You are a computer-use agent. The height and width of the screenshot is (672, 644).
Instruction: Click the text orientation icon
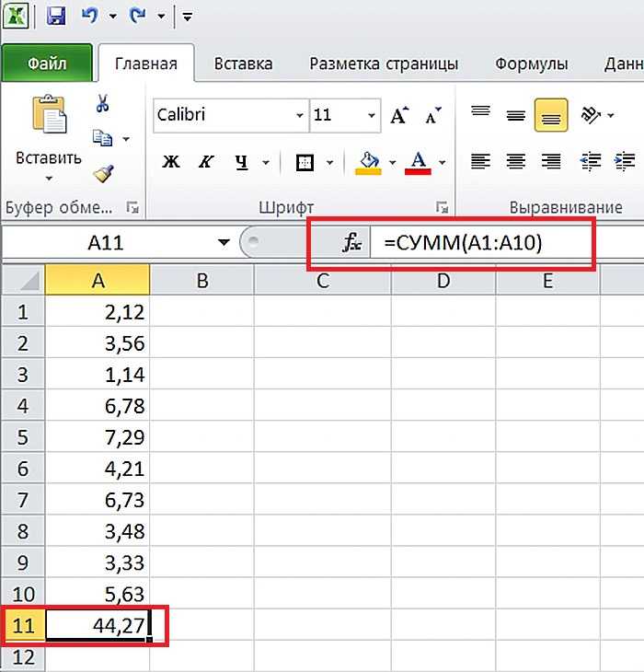point(591,115)
